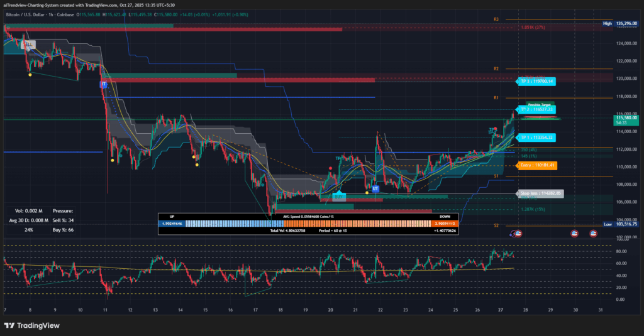Click the blue UT marker near day 22
Viewport: 644px width, 336px height.
375,188
